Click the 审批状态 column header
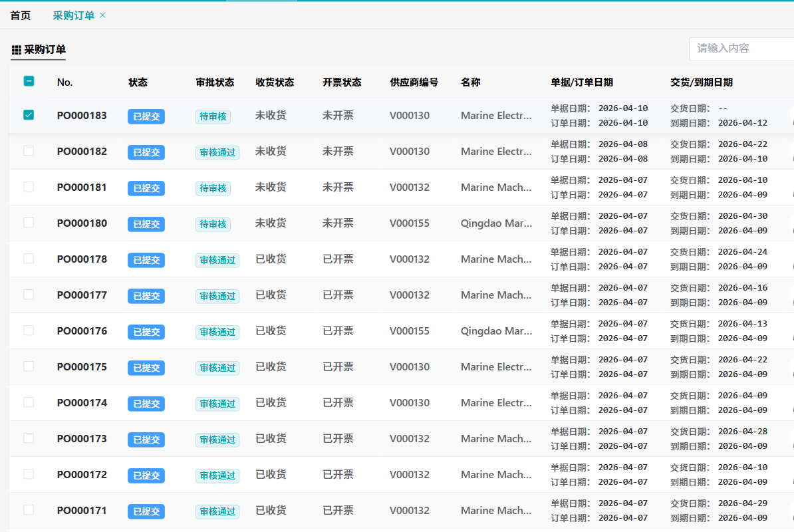 pyautogui.click(x=215, y=82)
